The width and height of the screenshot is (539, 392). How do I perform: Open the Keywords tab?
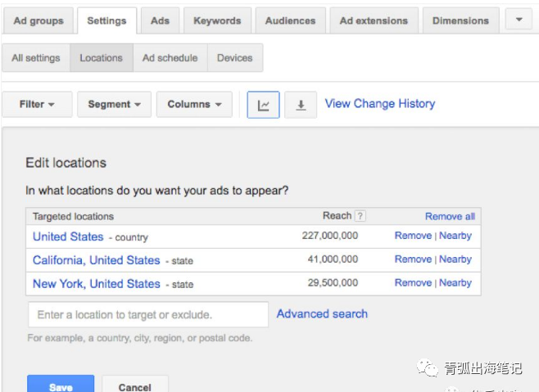[x=217, y=20]
